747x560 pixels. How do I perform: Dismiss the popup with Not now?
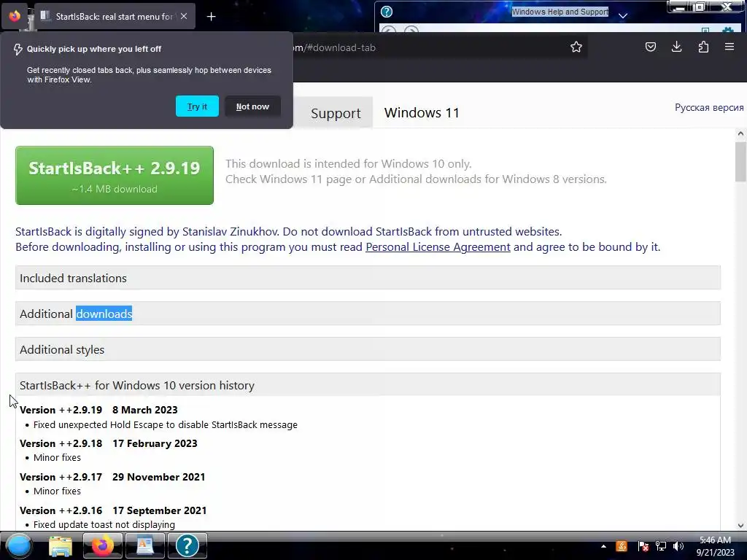point(252,106)
